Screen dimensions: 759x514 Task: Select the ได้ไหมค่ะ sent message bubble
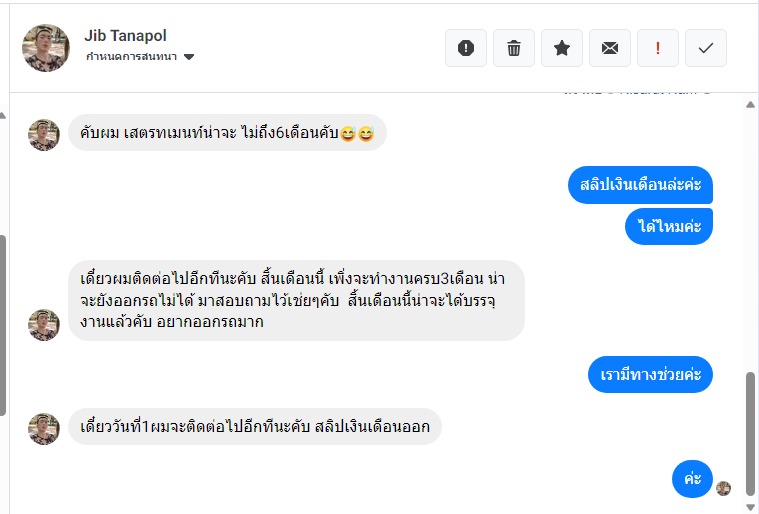point(670,226)
